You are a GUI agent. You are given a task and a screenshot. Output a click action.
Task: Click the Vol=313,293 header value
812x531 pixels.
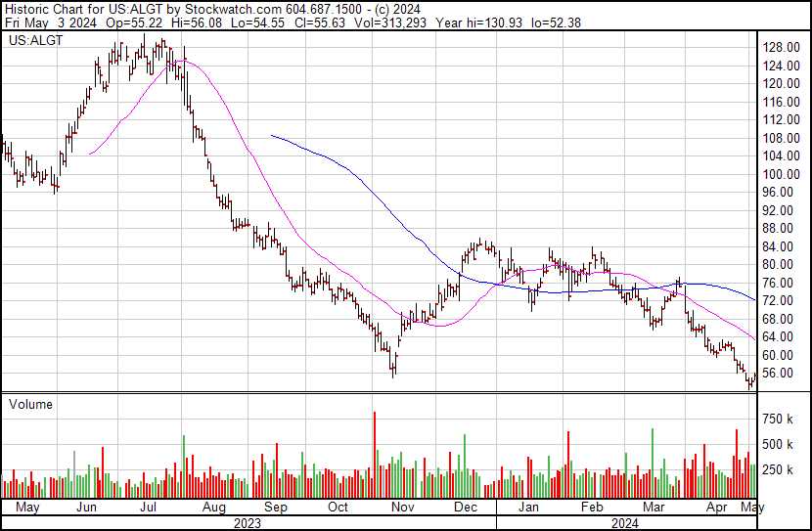tap(390, 22)
